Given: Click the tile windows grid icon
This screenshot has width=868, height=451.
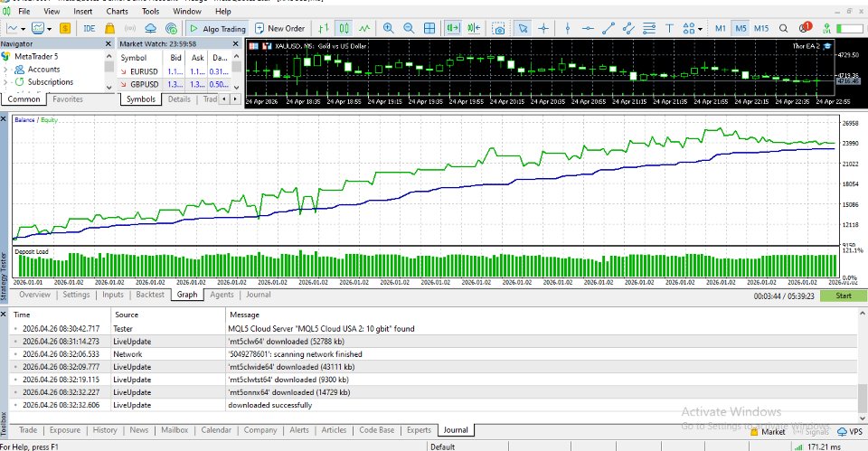Looking at the screenshot, I should [x=429, y=28].
